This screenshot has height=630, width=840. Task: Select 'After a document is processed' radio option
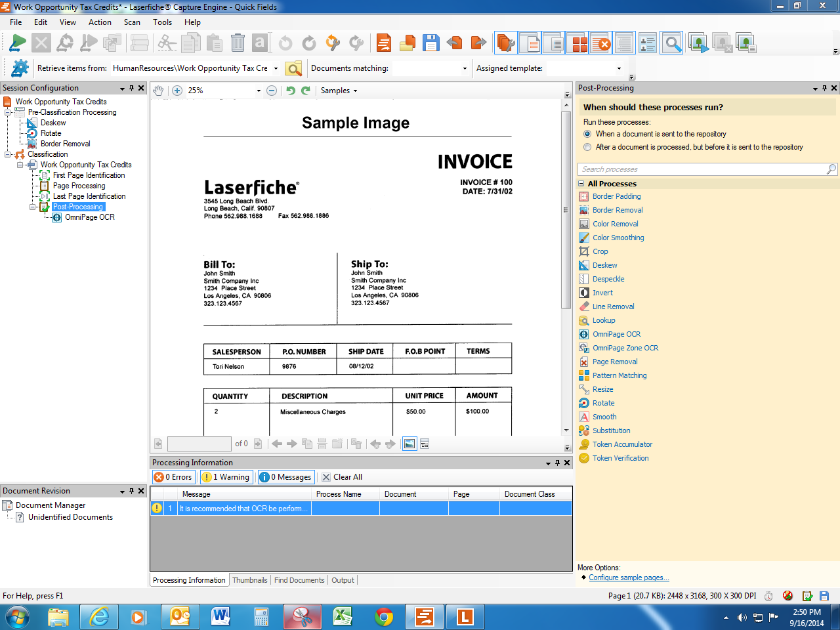pos(587,147)
